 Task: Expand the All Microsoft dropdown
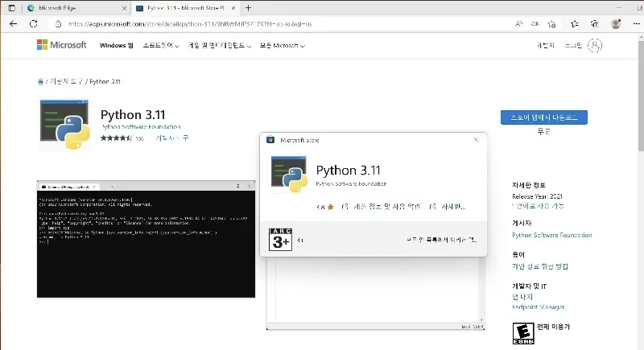pyautogui.click(x=282, y=46)
